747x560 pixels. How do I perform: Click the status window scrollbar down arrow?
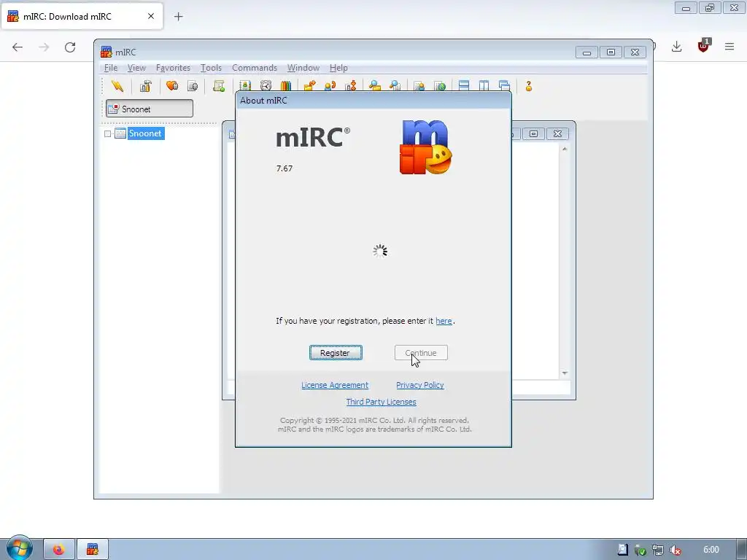coord(565,373)
